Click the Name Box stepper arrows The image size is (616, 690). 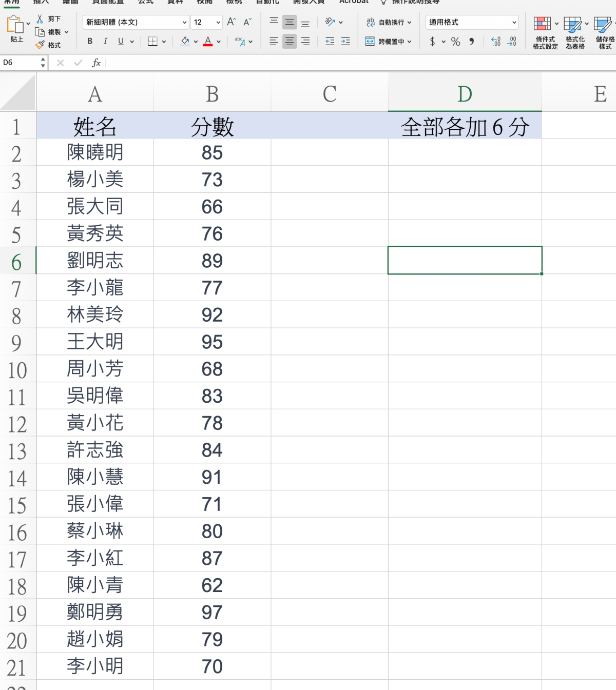click(x=43, y=63)
